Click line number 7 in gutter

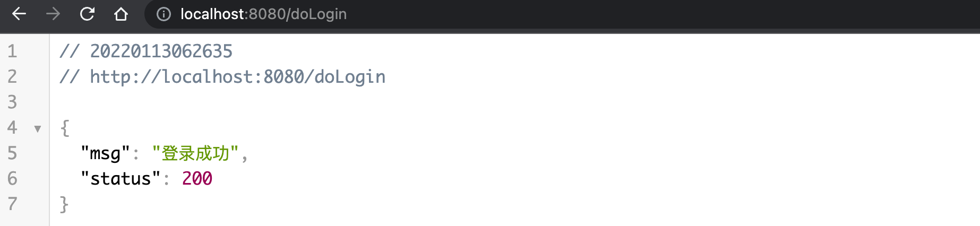coord(12,204)
